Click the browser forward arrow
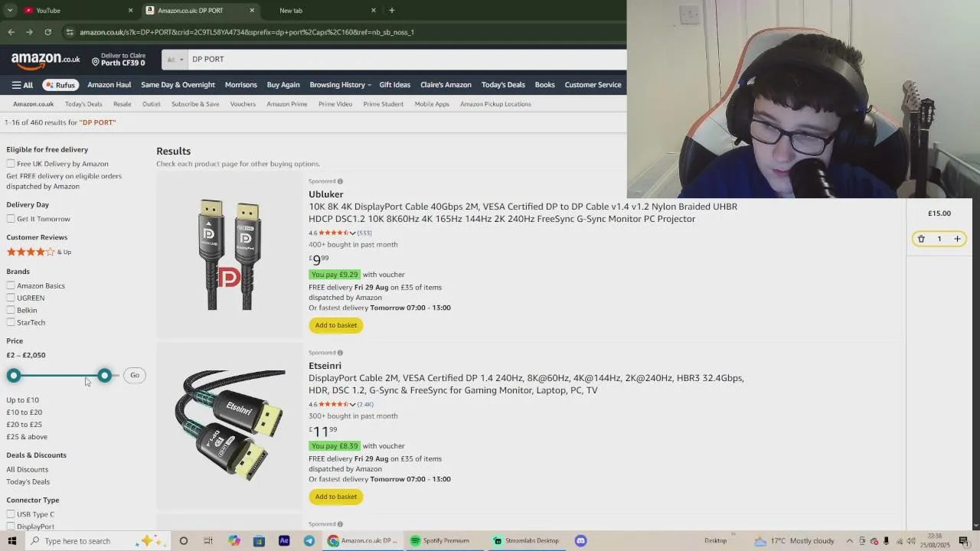980x551 pixels. 29,32
